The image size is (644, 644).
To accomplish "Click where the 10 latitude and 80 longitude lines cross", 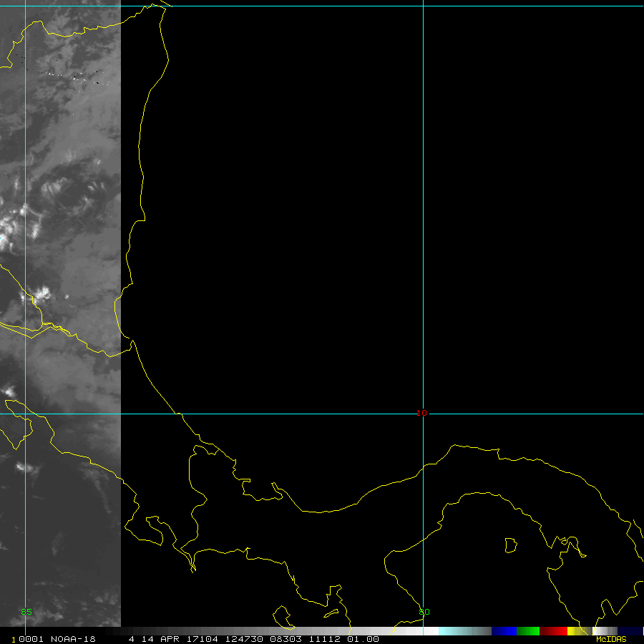I will (424, 414).
